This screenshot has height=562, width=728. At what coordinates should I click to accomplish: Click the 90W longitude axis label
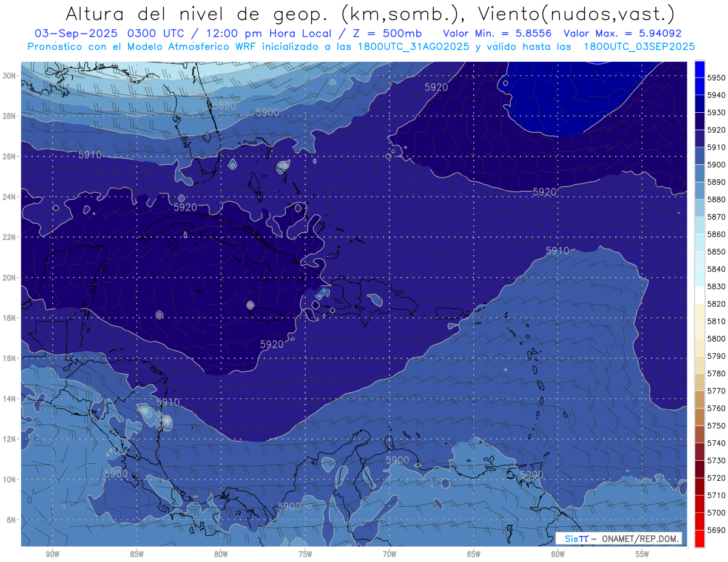pos(52,554)
